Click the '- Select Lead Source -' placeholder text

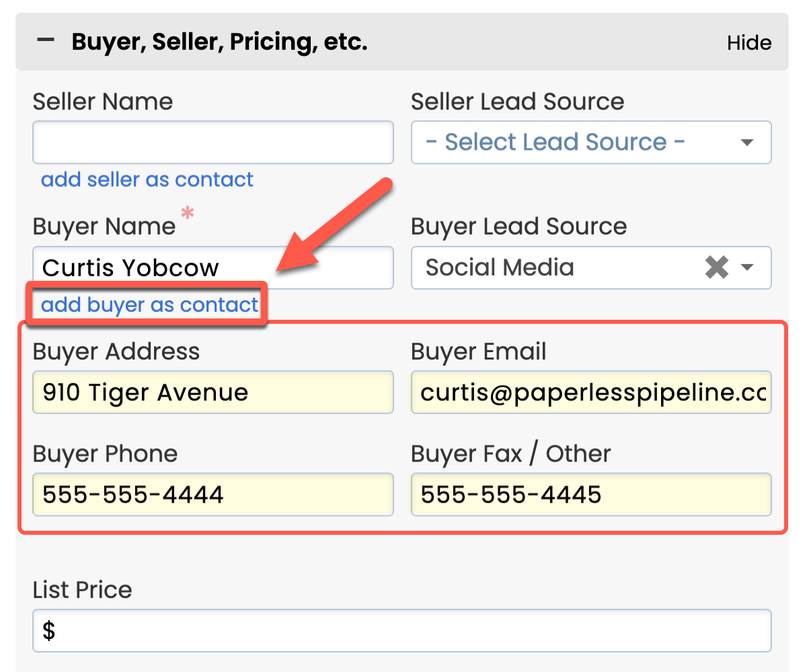click(555, 142)
